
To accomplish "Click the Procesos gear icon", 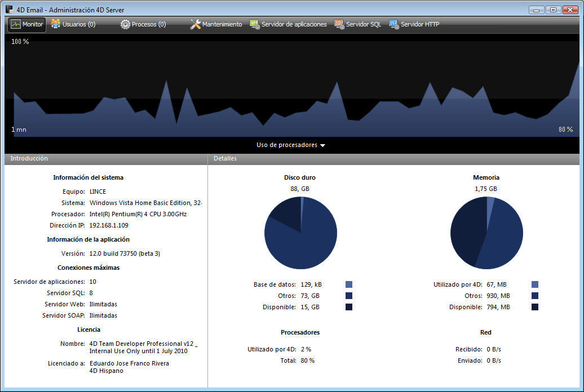I will pos(125,24).
